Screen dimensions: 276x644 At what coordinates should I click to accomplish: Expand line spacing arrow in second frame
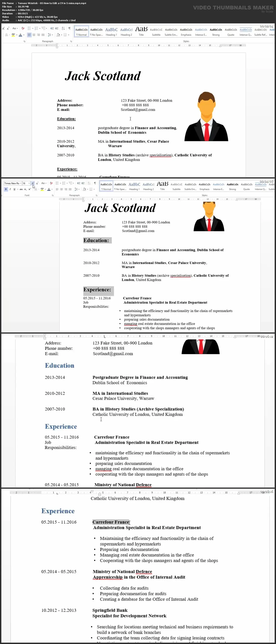[x=79, y=189]
